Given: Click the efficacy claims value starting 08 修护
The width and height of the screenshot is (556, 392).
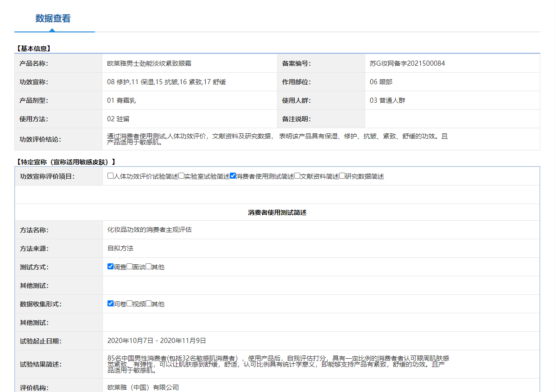Looking at the screenshot, I should [166, 82].
